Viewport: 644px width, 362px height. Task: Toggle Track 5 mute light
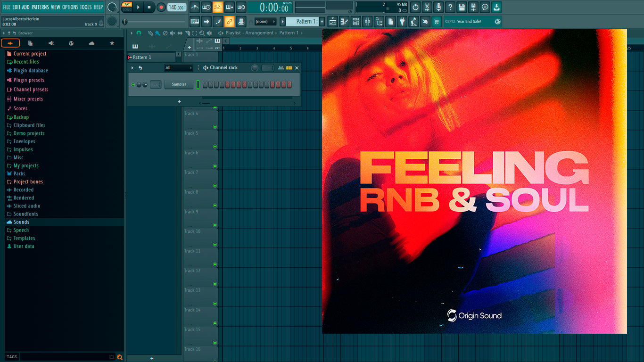pos(215,147)
